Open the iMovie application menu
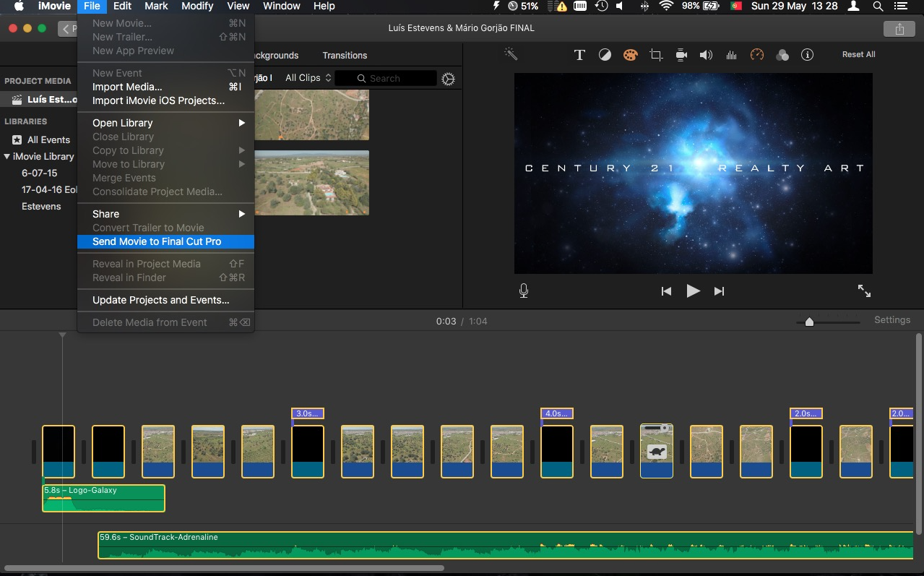924x576 pixels. (54, 6)
